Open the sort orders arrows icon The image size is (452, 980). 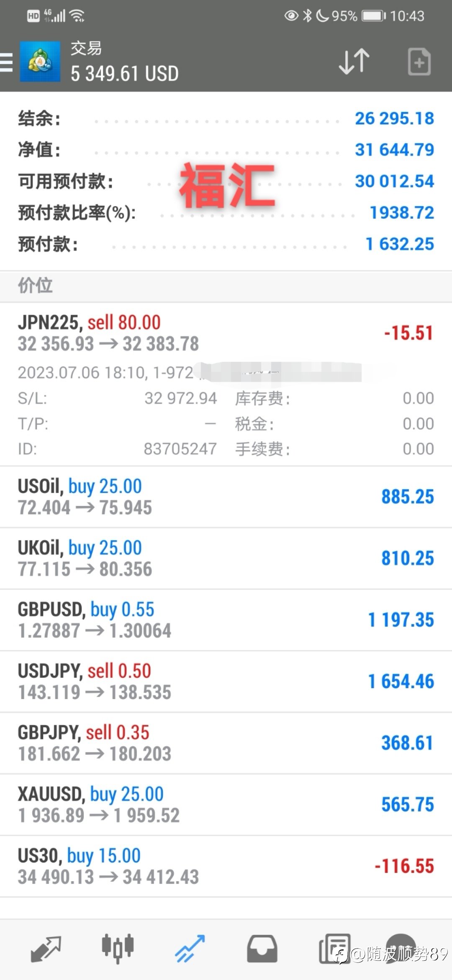coord(354,62)
